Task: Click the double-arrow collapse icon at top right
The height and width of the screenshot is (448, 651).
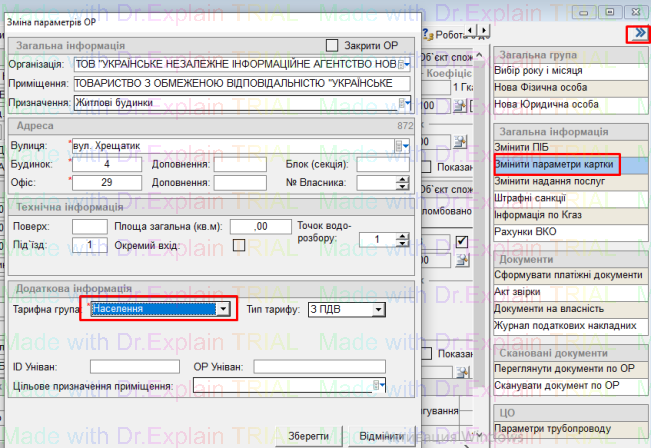Action: tap(636, 34)
